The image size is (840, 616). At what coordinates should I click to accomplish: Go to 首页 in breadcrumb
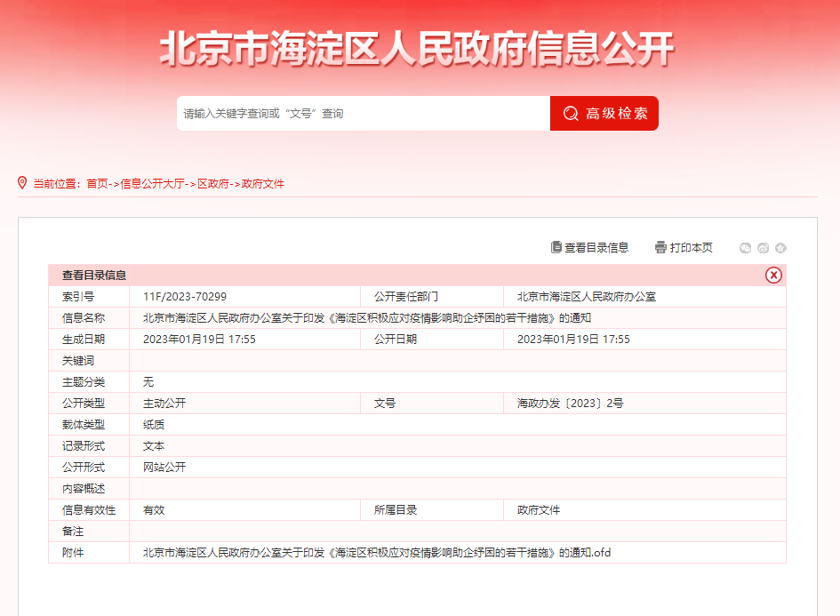click(x=97, y=184)
